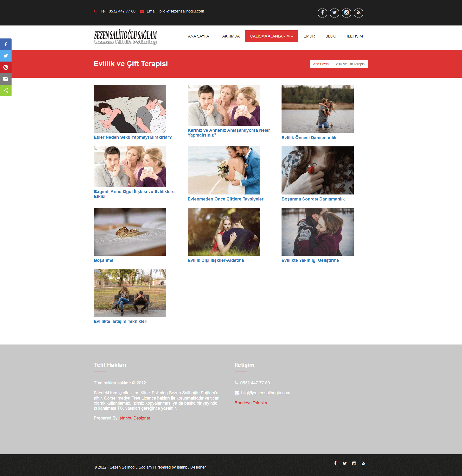The width and height of the screenshot is (462, 476).
Task: Click the winter hug couple thumbnail
Action: pyautogui.click(x=317, y=232)
